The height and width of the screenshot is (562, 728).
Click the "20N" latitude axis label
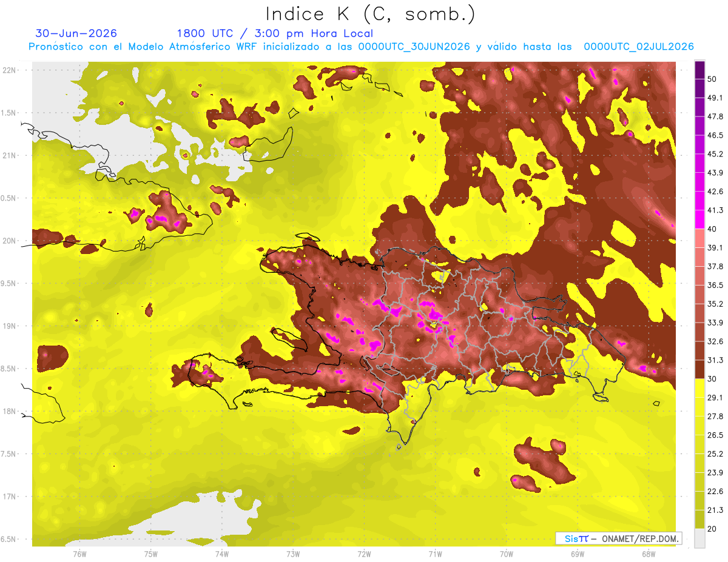10,241
